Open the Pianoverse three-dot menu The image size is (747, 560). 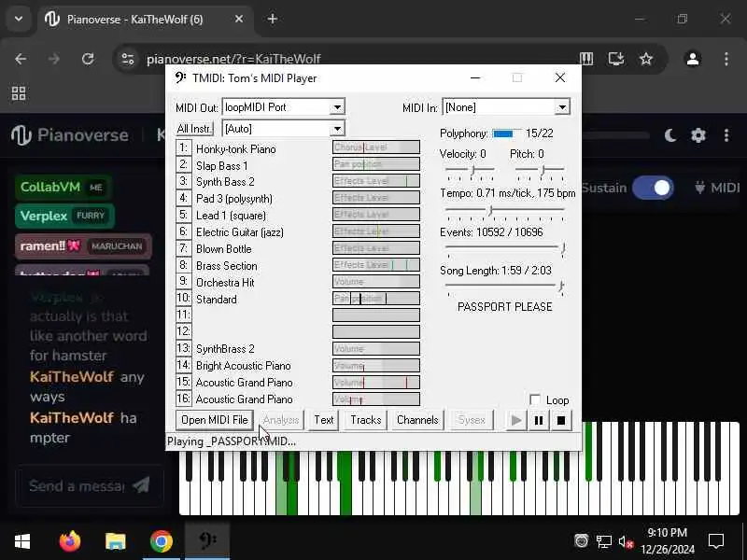click(726, 135)
